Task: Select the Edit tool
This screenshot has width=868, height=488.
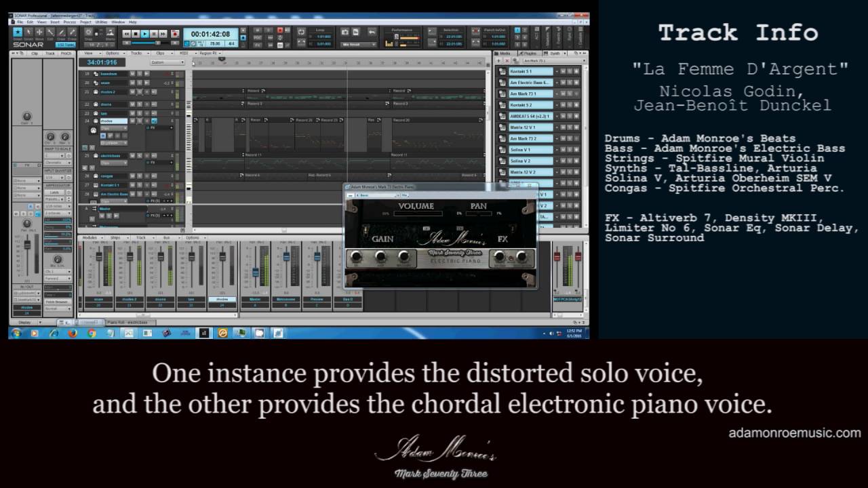Action: coord(50,32)
